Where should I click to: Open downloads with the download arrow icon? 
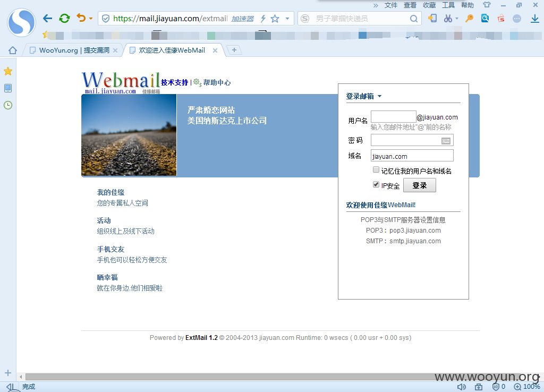click(x=534, y=19)
